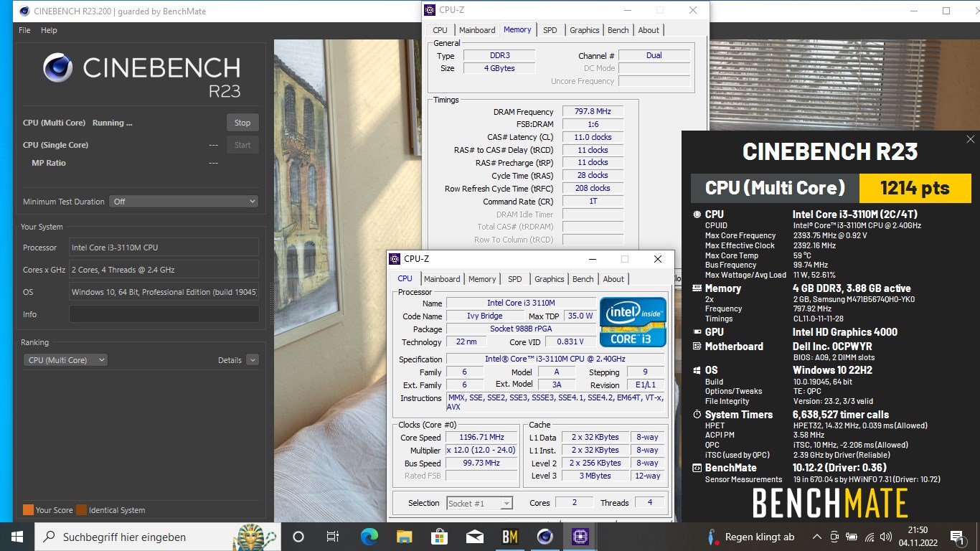This screenshot has height=551, width=980.
Task: Close the BenchMate result overlay
Action: pos(970,139)
